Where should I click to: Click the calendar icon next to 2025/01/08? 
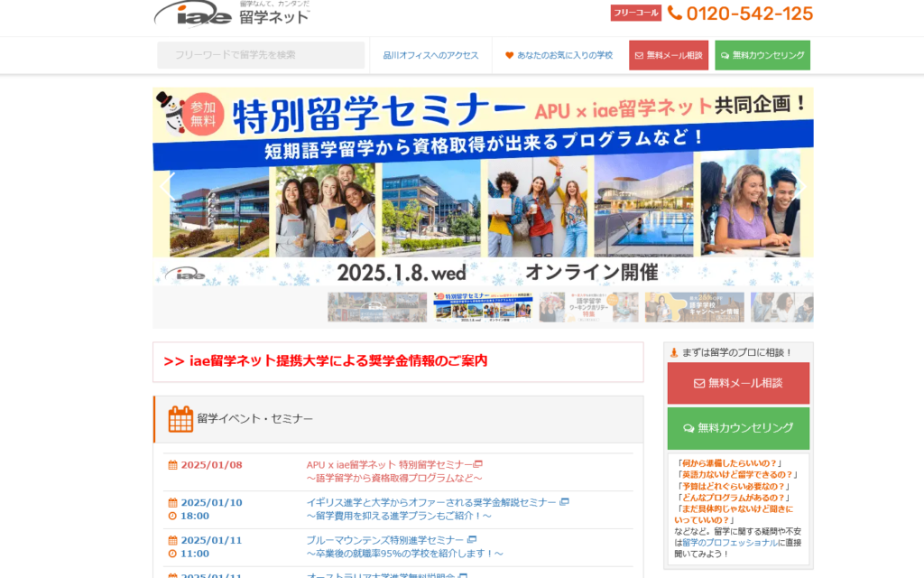click(x=172, y=465)
